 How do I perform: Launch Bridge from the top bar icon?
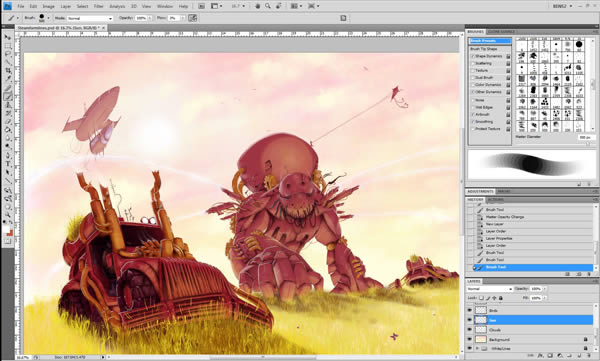pos(202,6)
